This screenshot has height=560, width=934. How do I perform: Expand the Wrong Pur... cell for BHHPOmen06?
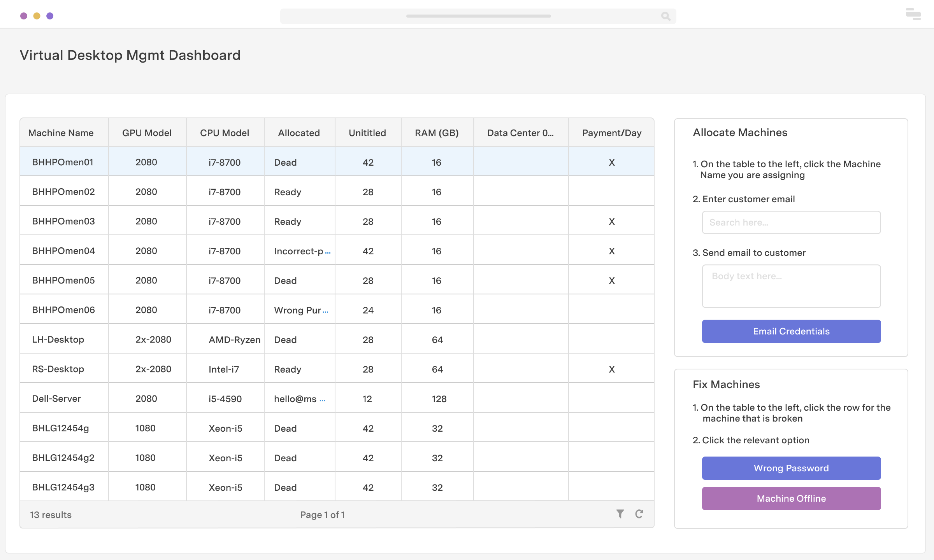coord(327,311)
